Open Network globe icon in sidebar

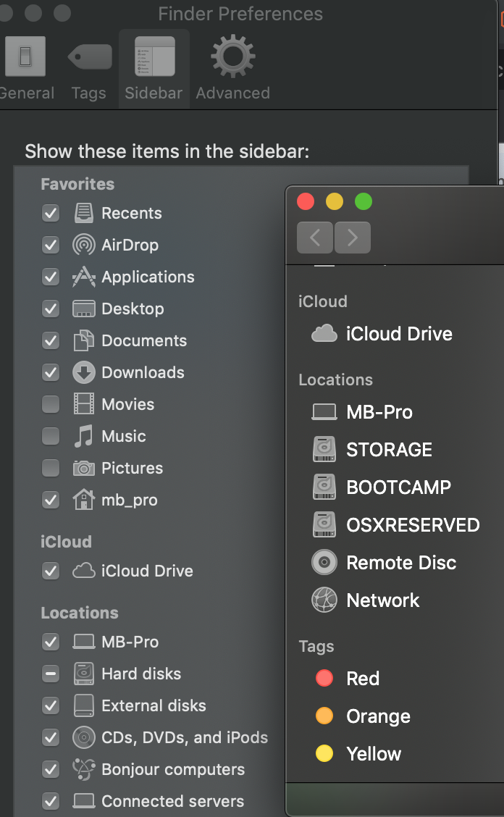pyautogui.click(x=324, y=600)
